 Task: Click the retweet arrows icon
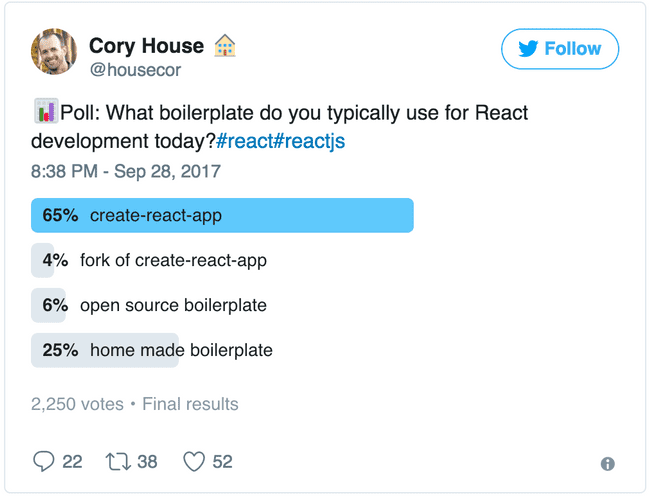click(x=118, y=461)
